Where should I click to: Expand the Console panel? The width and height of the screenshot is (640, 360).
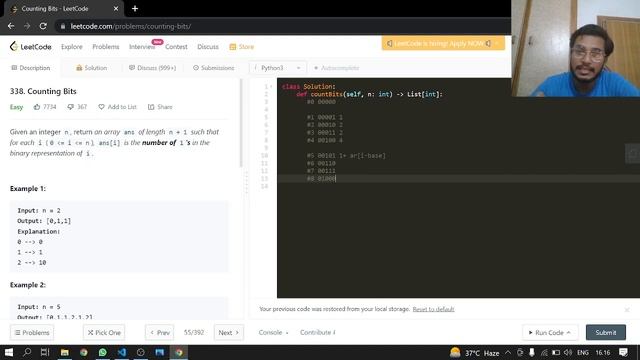click(273, 333)
